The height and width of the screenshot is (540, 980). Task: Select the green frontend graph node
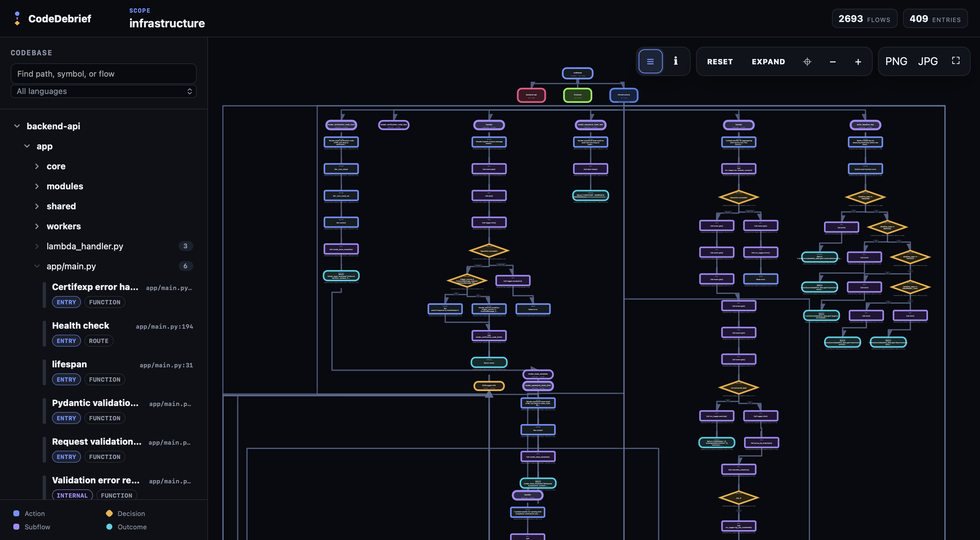point(577,95)
